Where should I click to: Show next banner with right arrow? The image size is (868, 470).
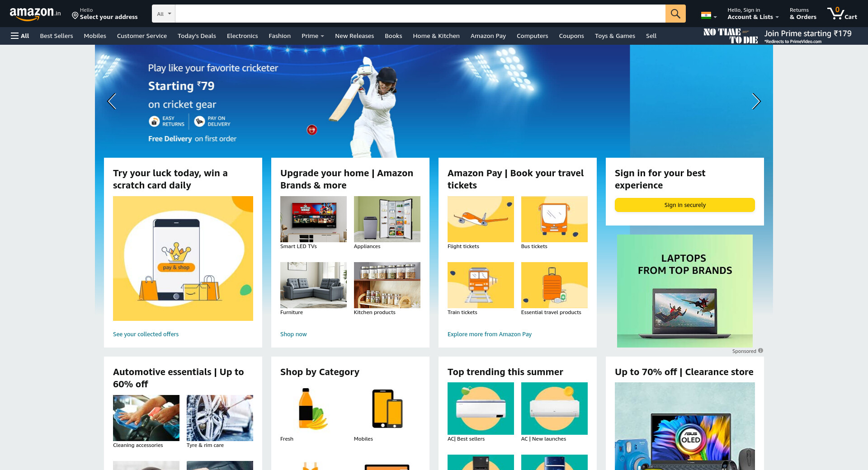tap(756, 101)
